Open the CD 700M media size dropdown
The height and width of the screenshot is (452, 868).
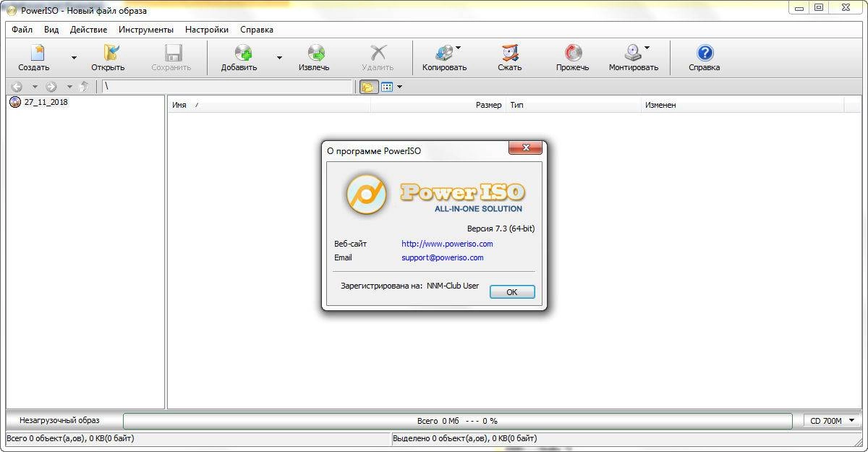click(x=833, y=420)
